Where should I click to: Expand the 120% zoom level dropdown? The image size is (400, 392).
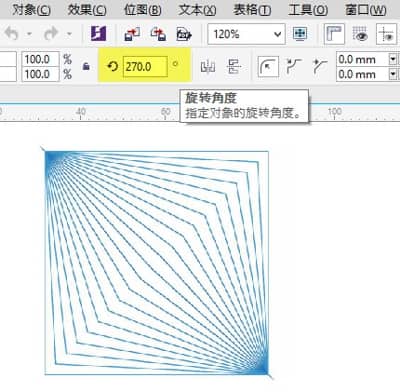277,34
